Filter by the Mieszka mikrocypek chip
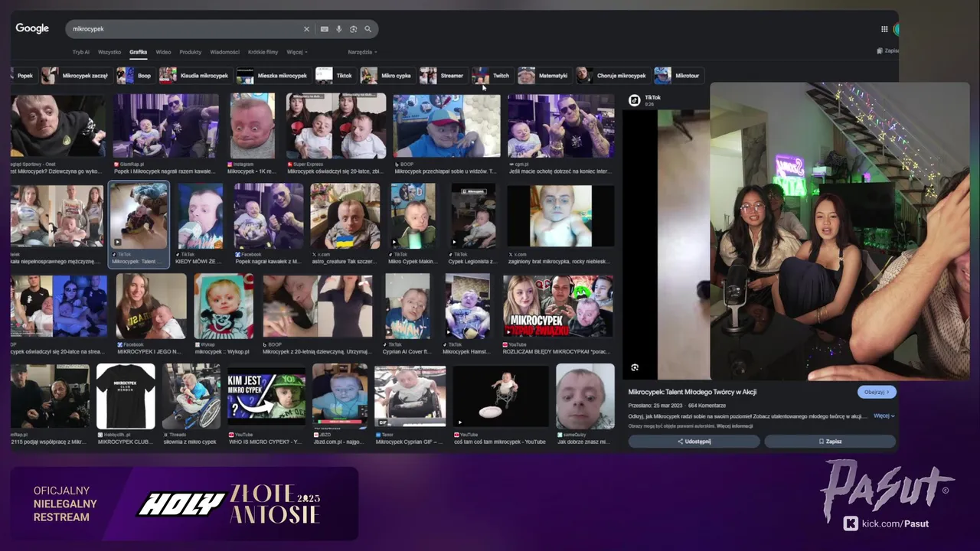 click(x=273, y=76)
